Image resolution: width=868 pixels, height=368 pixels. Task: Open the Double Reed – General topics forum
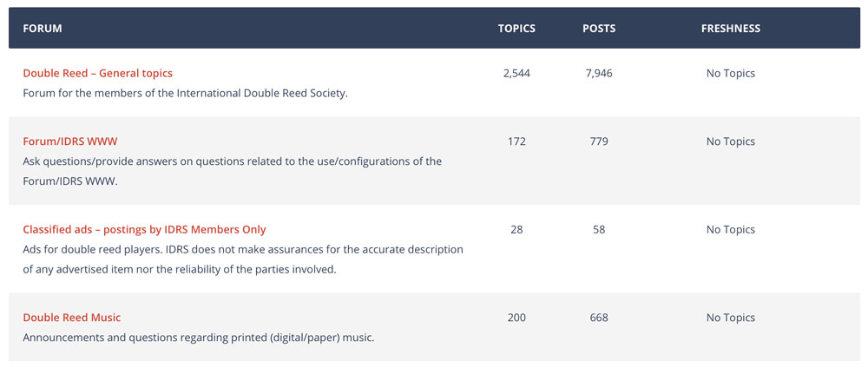pyautogui.click(x=97, y=73)
